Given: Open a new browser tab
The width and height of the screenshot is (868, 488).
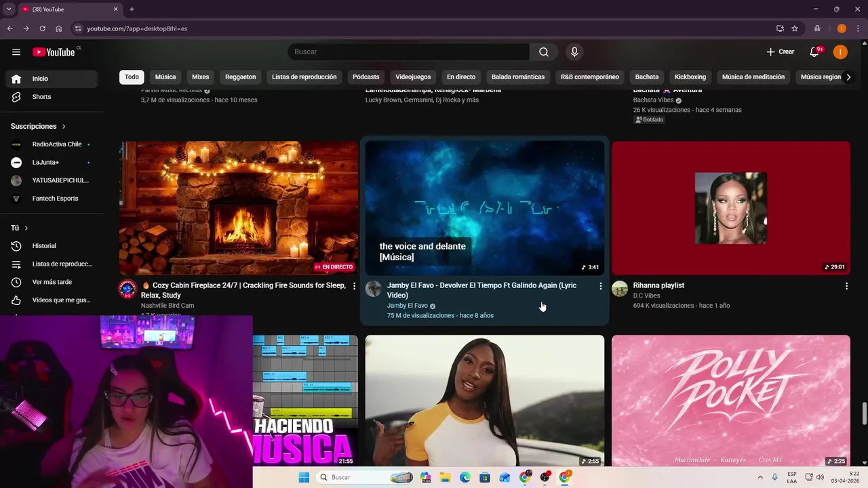Looking at the screenshot, I should (x=132, y=9).
